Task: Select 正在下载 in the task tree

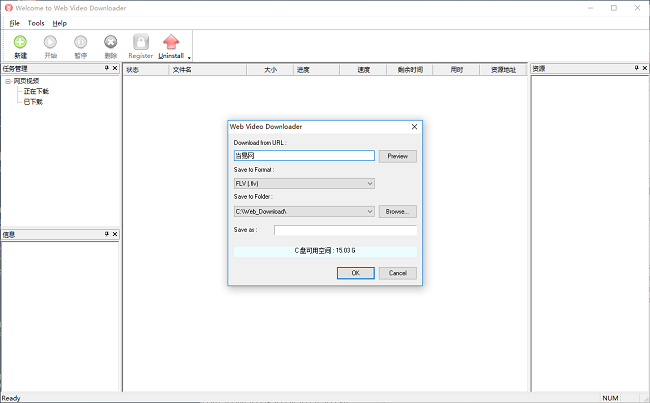Action: pos(36,91)
